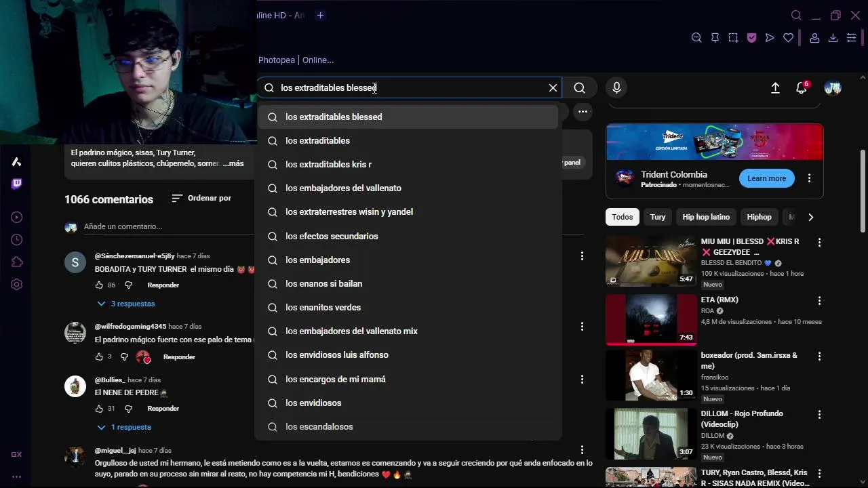868x488 pixels.
Task: Open Settings gear in Opera sidebar
Action: coord(16,285)
